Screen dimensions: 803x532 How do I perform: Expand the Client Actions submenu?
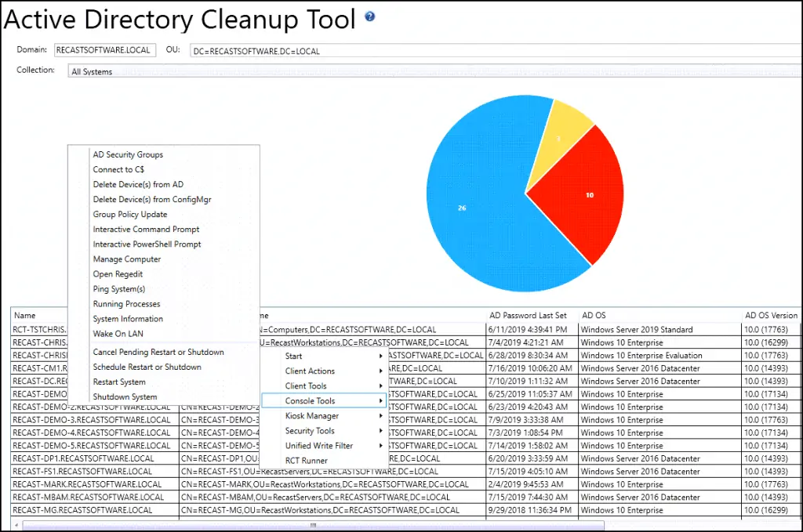click(324, 371)
